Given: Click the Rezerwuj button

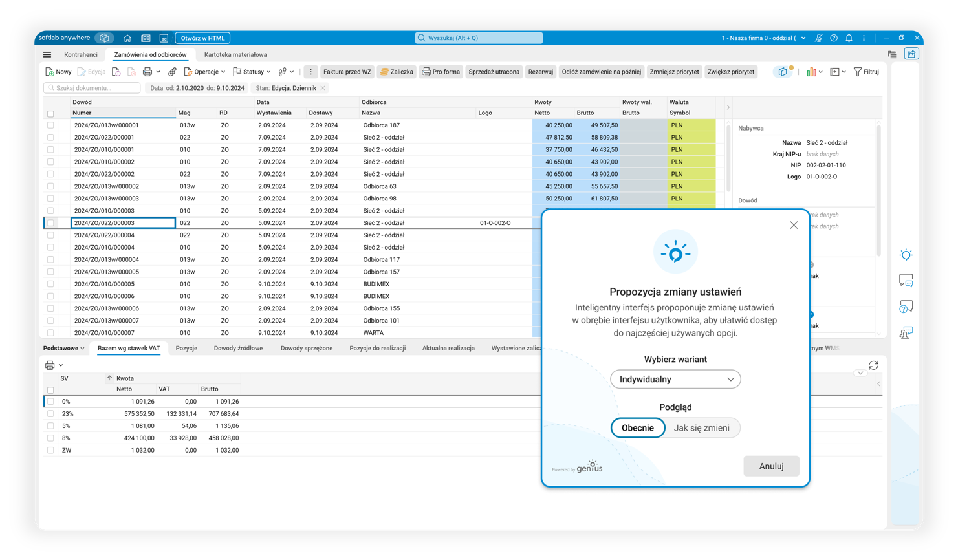Looking at the screenshot, I should click(x=540, y=72).
